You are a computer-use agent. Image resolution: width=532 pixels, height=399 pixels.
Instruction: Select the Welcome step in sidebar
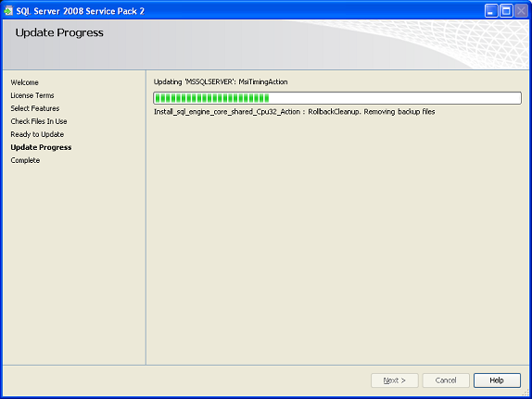(24, 82)
